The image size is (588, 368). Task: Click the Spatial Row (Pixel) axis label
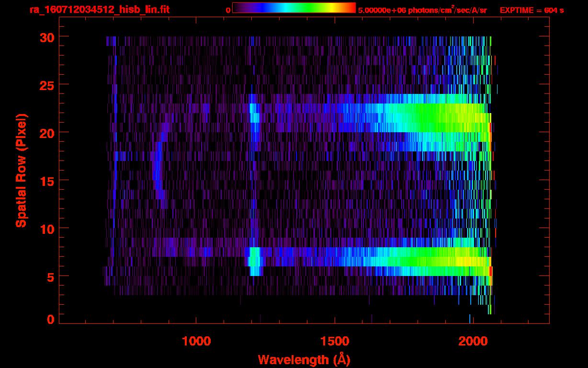(x=21, y=170)
